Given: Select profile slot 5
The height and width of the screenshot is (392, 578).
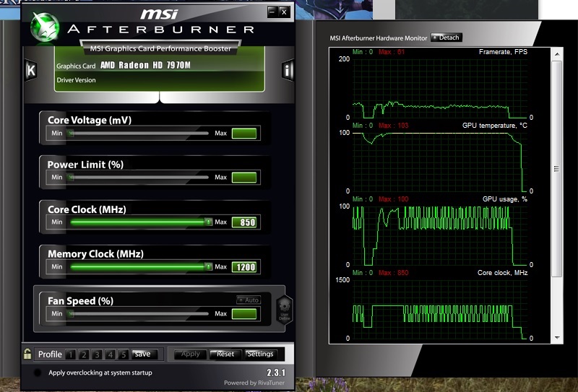Looking at the screenshot, I should click(124, 354).
